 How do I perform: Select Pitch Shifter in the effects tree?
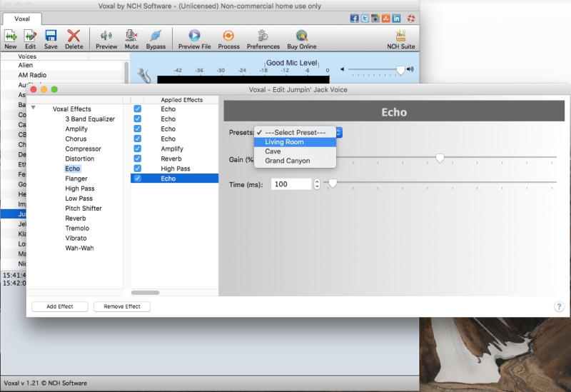(x=84, y=208)
